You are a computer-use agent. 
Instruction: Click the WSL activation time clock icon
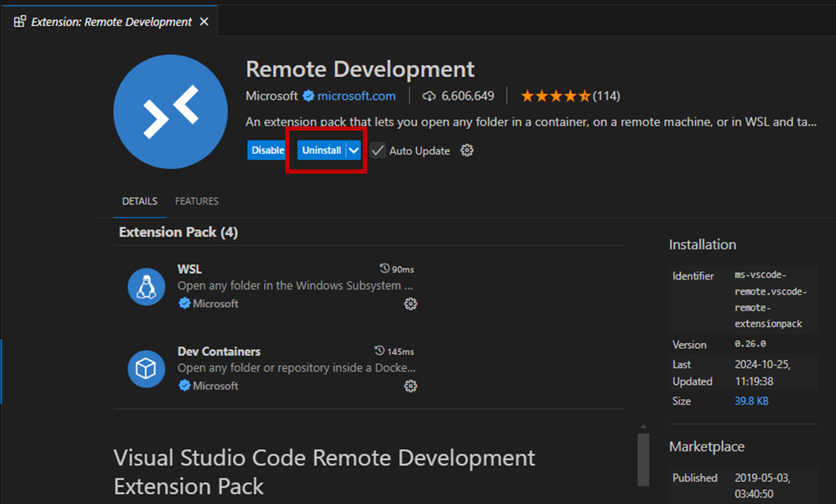click(x=384, y=268)
